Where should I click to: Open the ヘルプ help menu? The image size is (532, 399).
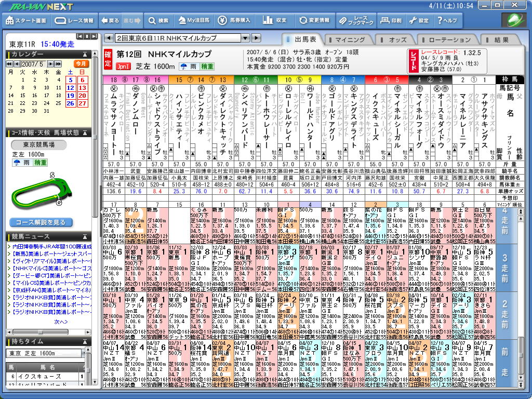coord(447,21)
